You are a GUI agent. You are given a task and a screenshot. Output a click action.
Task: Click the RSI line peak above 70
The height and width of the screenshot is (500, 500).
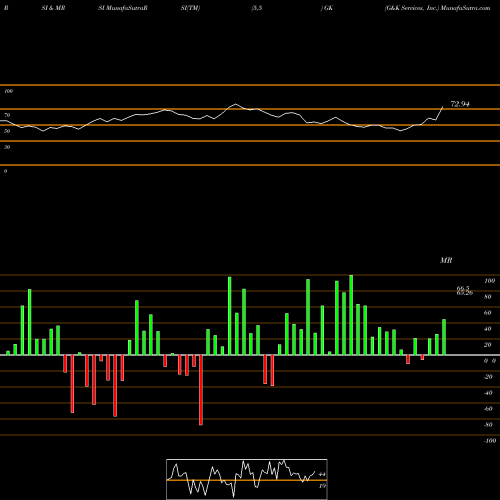pos(235,104)
